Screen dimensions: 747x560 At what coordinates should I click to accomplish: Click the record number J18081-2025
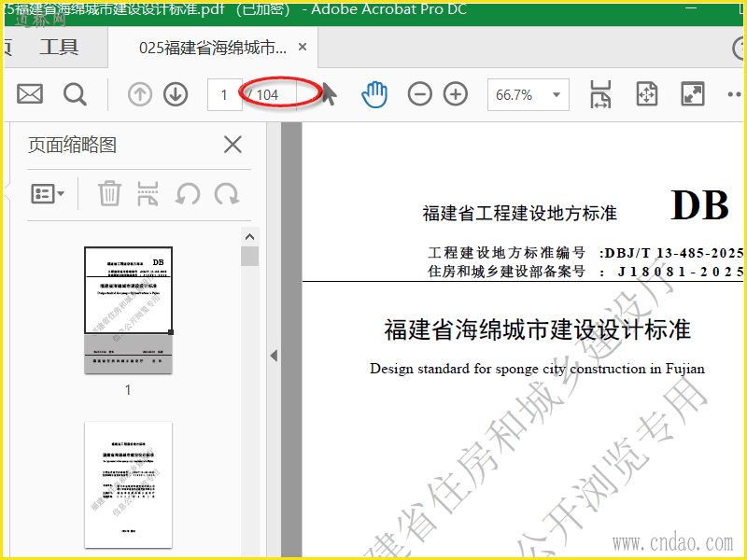(x=681, y=272)
